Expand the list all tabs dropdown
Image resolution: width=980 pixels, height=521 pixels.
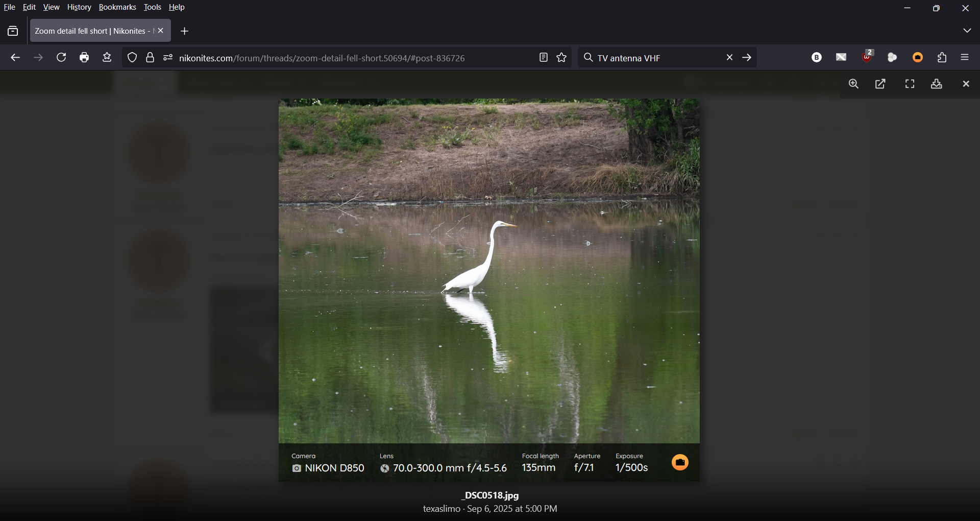coord(967,31)
